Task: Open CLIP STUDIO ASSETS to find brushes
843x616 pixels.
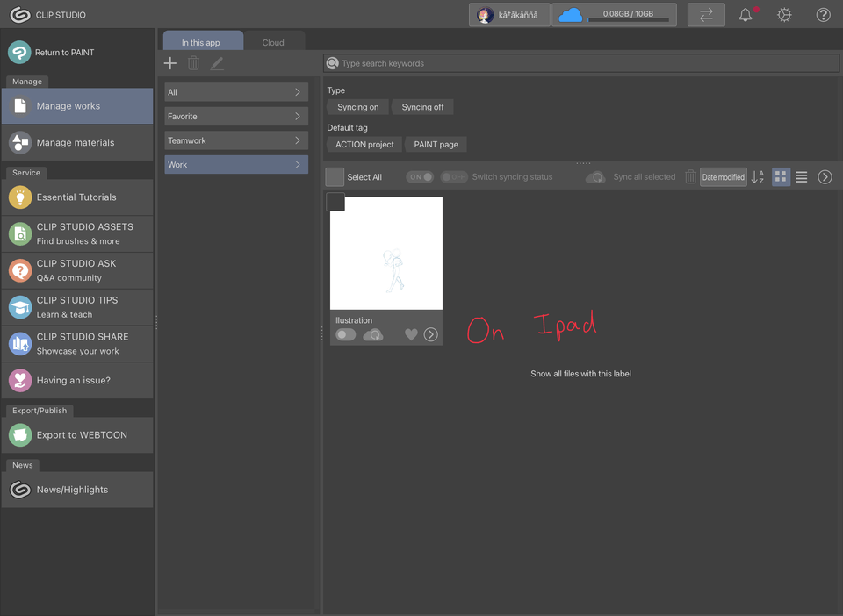Action: pyautogui.click(x=77, y=233)
